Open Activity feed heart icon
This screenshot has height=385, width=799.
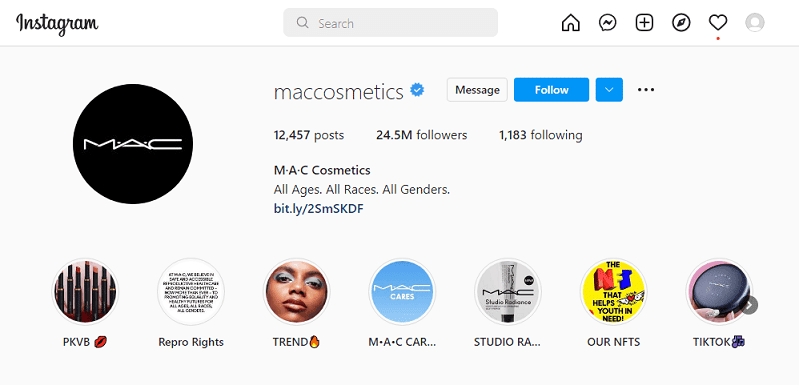718,23
